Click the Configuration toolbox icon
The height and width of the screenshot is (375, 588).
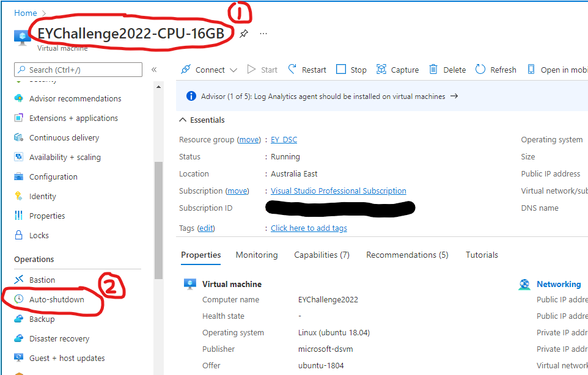tap(19, 177)
